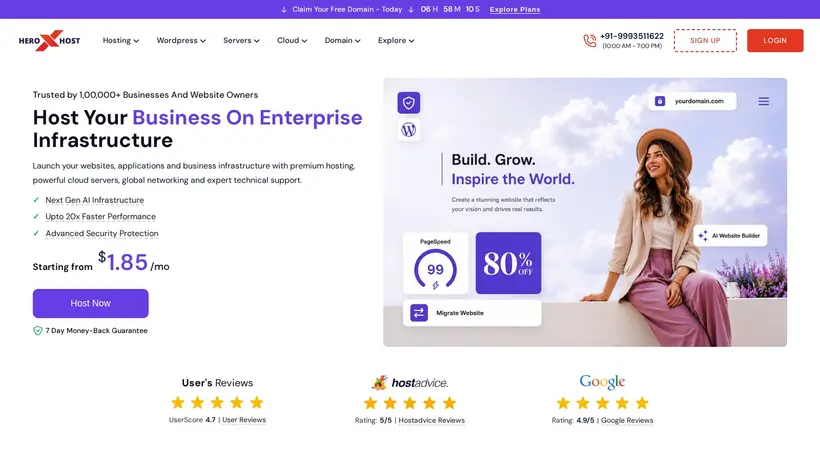The image size is (820, 461).
Task: Click the Migrate Website arrows icon
Action: pos(418,313)
